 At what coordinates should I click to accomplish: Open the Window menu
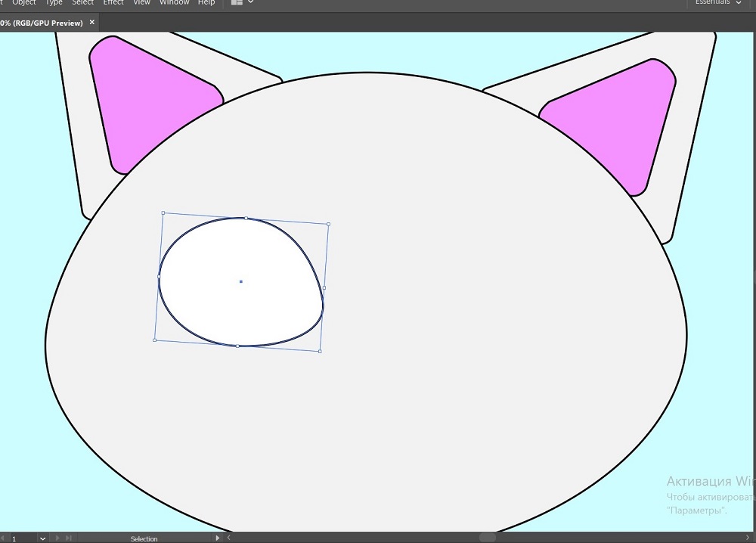174,3
